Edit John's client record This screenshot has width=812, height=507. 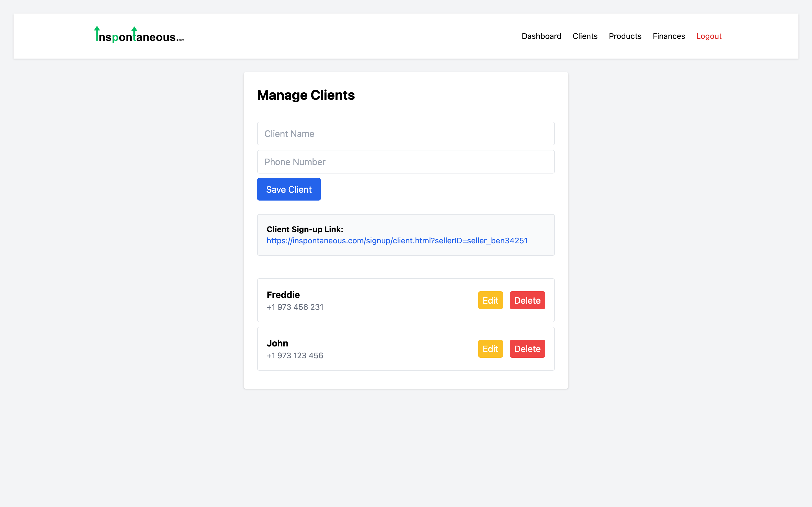[x=490, y=349]
